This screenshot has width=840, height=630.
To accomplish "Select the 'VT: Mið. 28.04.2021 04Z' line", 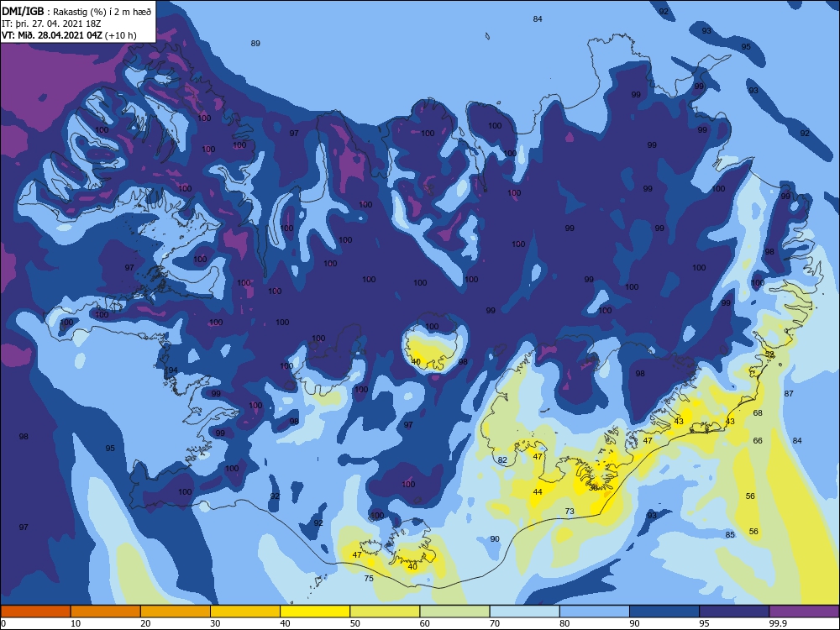I will pos(52,35).
